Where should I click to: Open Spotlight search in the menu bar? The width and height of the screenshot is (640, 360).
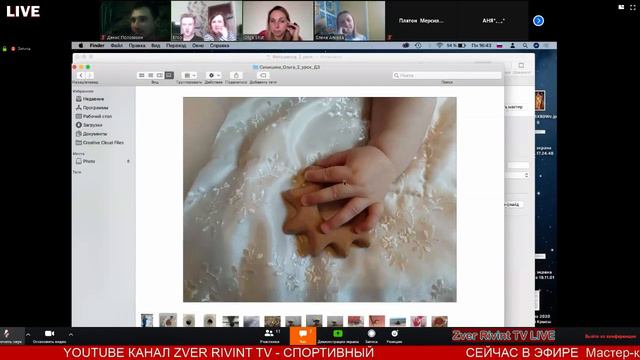coord(525,46)
